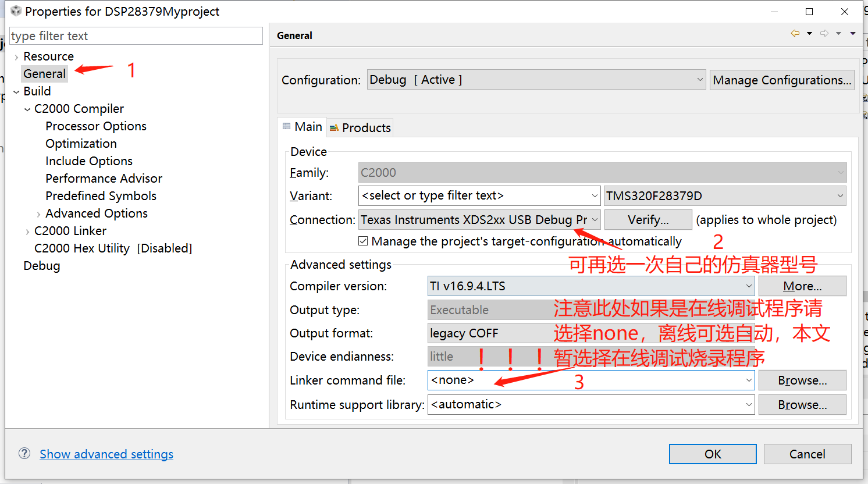Click the forward navigation arrow icon
This screenshot has height=484, width=868.
pyautogui.click(x=823, y=33)
